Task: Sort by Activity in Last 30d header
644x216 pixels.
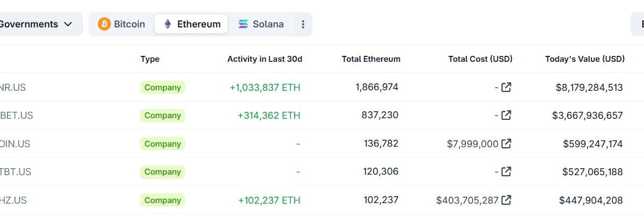Action: click(265, 59)
